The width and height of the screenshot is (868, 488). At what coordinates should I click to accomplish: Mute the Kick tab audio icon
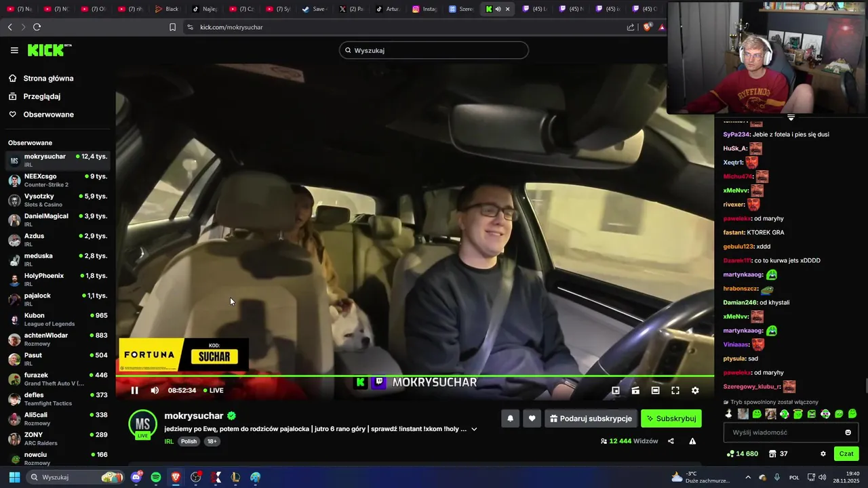tap(498, 9)
